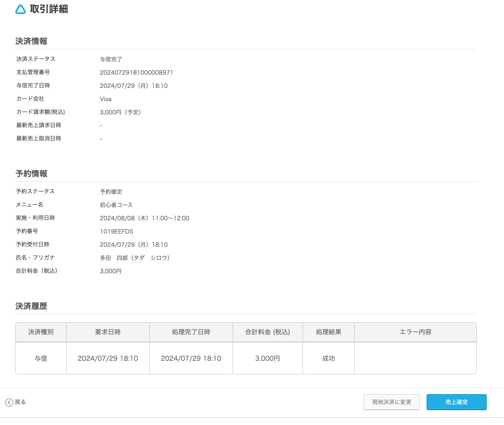The image size is (504, 425).
Task: Click the 現地決済に変更 button
Action: [x=392, y=402]
